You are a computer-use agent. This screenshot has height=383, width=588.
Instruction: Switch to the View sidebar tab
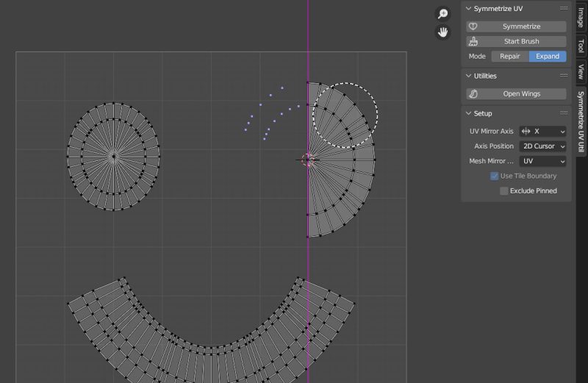(580, 71)
